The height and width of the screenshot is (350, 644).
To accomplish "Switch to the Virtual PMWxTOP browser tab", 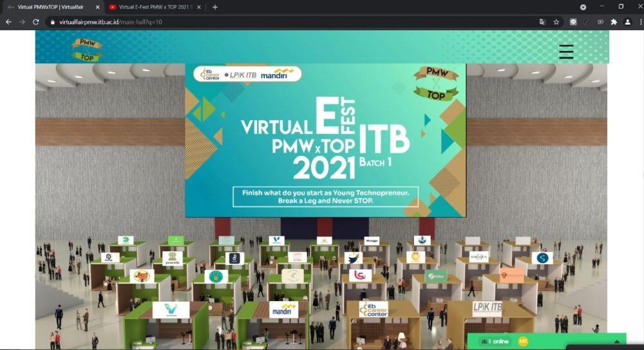I will pos(53,7).
